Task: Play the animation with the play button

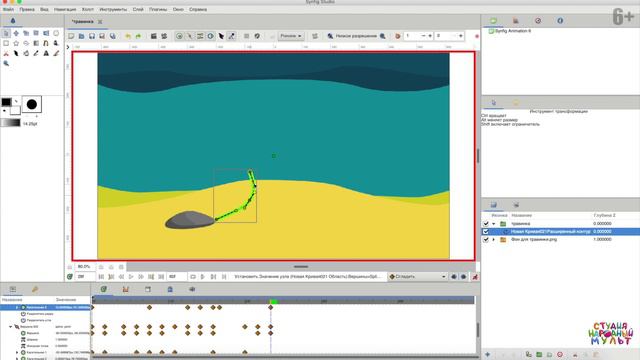Action: coord(131,277)
